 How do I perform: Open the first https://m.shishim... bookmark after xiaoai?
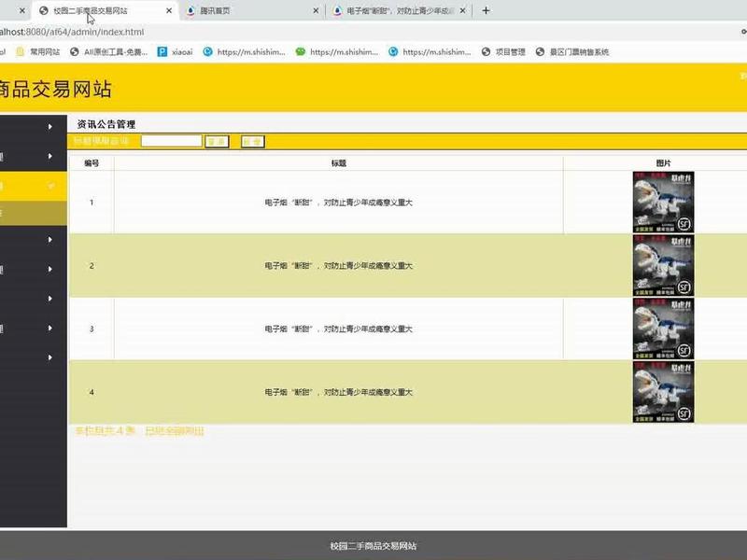(x=244, y=52)
